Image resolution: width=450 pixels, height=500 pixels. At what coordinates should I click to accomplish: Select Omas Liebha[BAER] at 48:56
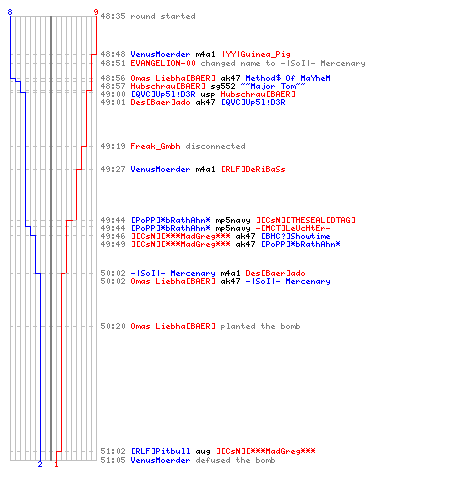point(173,78)
